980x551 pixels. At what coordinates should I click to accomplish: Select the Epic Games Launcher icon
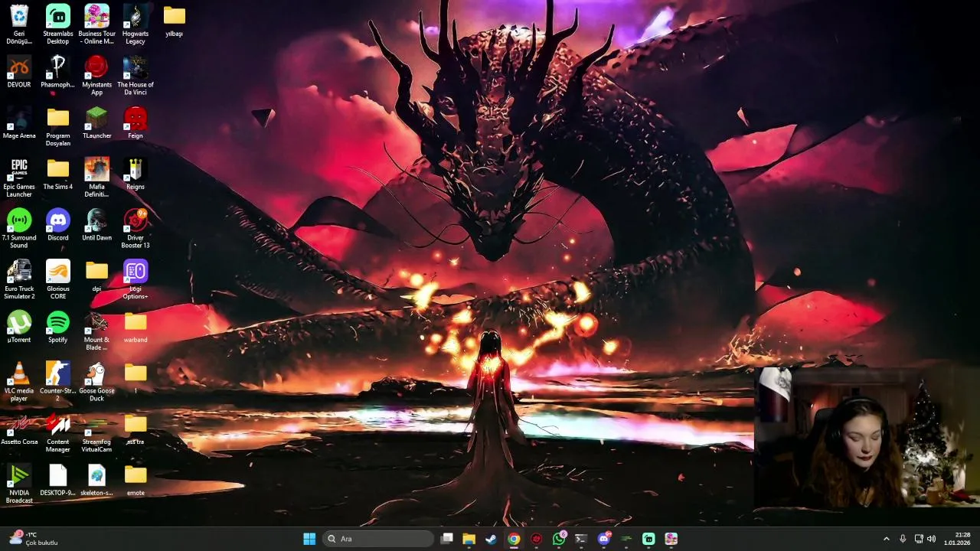[19, 177]
